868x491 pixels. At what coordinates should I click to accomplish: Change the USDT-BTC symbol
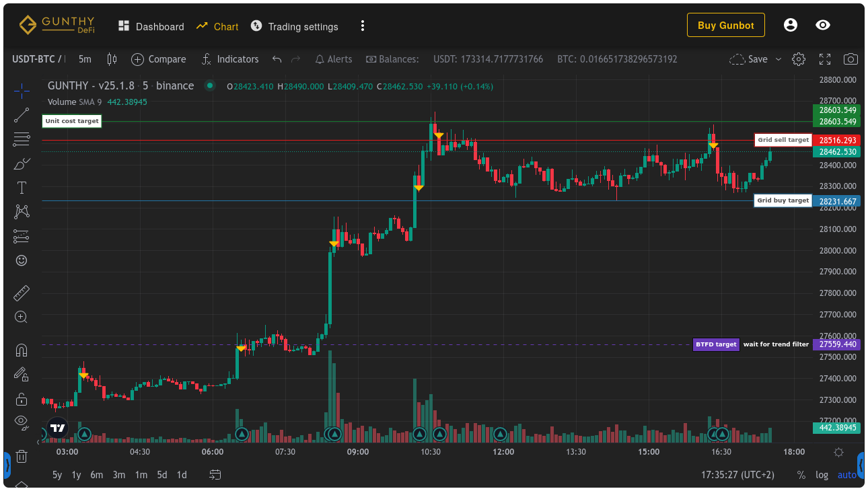point(39,59)
